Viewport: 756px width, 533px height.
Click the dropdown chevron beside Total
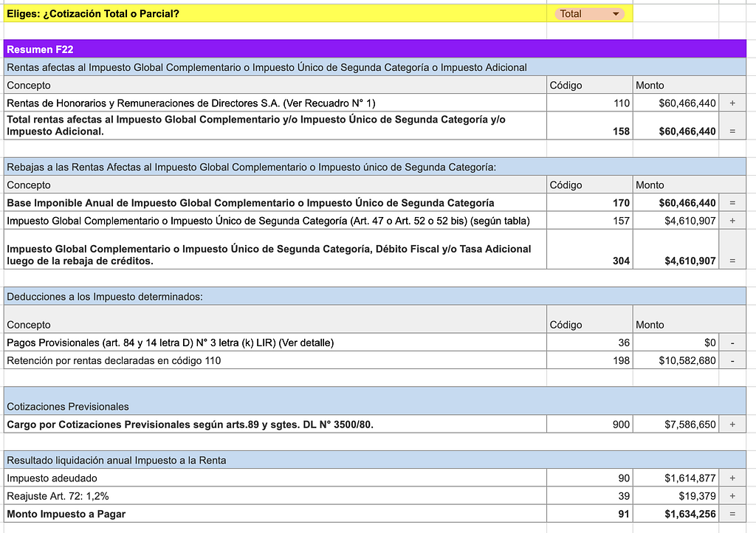click(x=615, y=13)
